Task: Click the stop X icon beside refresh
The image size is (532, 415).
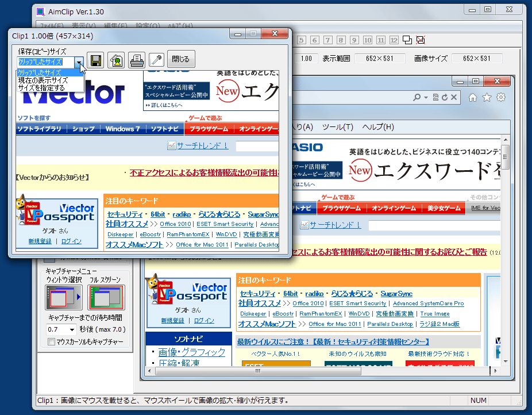Action: coord(454,97)
